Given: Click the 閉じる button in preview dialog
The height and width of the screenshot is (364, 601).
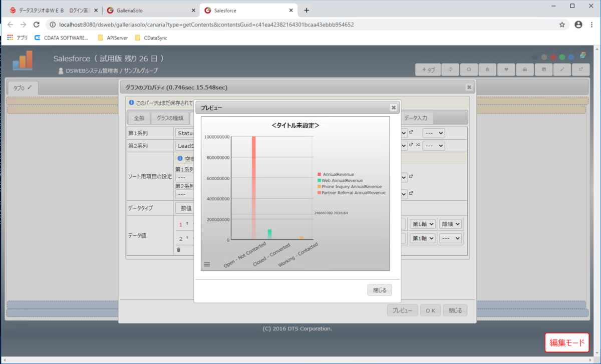Looking at the screenshot, I should (x=380, y=290).
